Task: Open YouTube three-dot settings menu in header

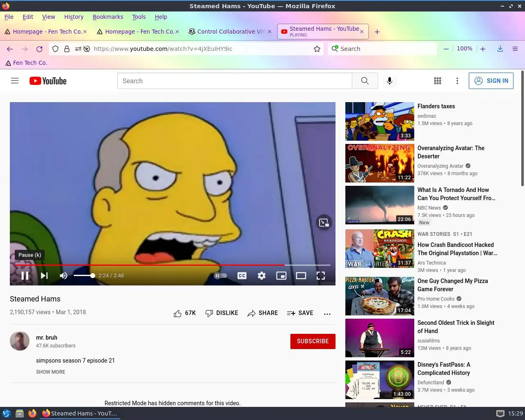Action: [x=457, y=81]
